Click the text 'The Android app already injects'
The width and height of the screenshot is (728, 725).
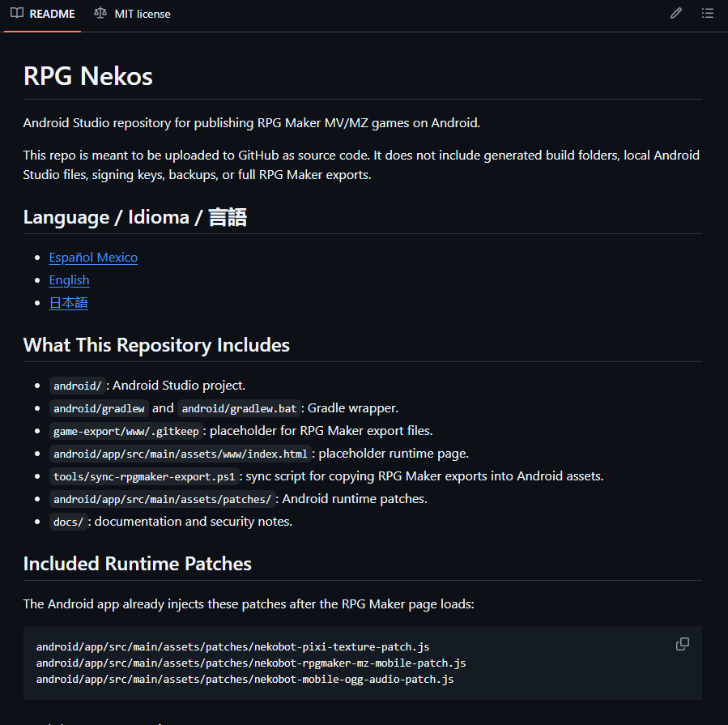click(x=249, y=604)
